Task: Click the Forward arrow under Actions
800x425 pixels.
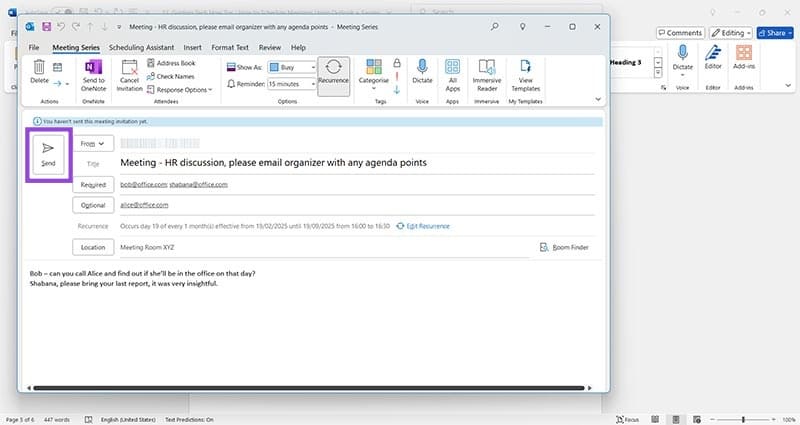Action: pyautogui.click(x=57, y=84)
